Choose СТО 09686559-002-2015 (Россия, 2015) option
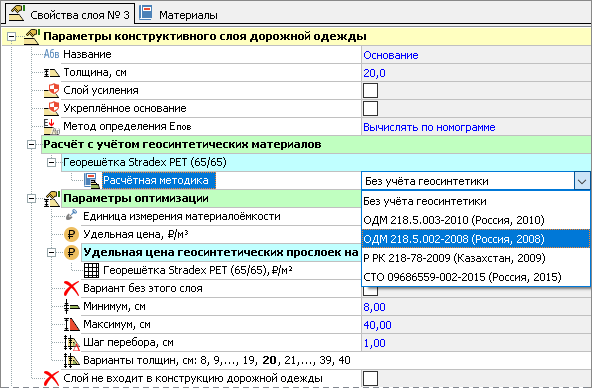 476,277
